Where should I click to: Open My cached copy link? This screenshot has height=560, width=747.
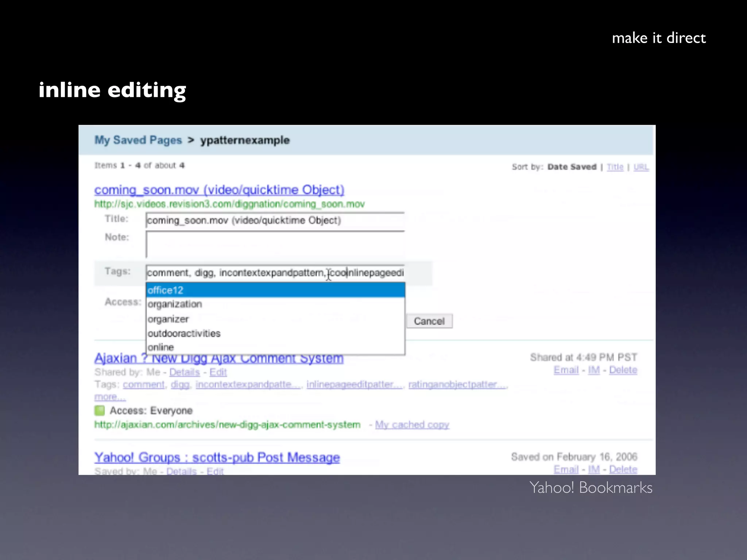tap(412, 425)
